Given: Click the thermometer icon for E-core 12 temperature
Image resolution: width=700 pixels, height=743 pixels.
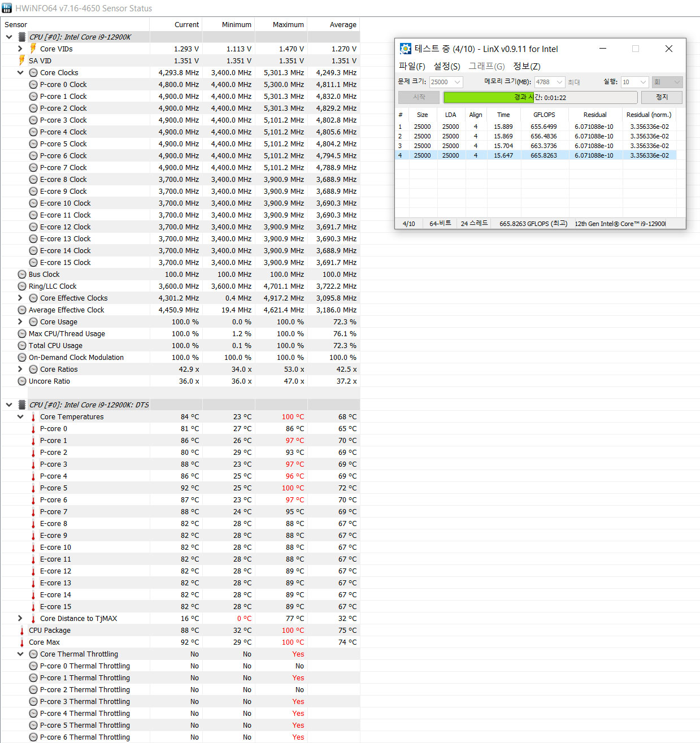Looking at the screenshot, I should pyautogui.click(x=33, y=571).
